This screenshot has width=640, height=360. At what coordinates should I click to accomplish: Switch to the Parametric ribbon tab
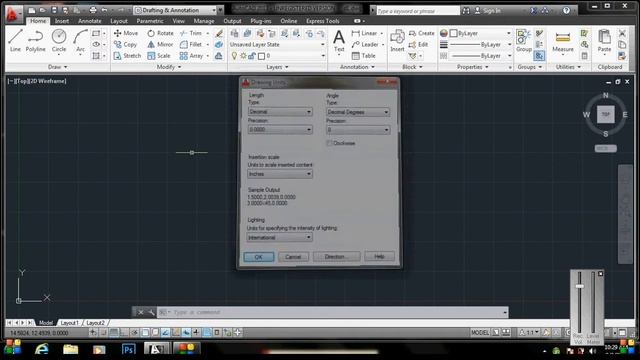[x=150, y=21]
